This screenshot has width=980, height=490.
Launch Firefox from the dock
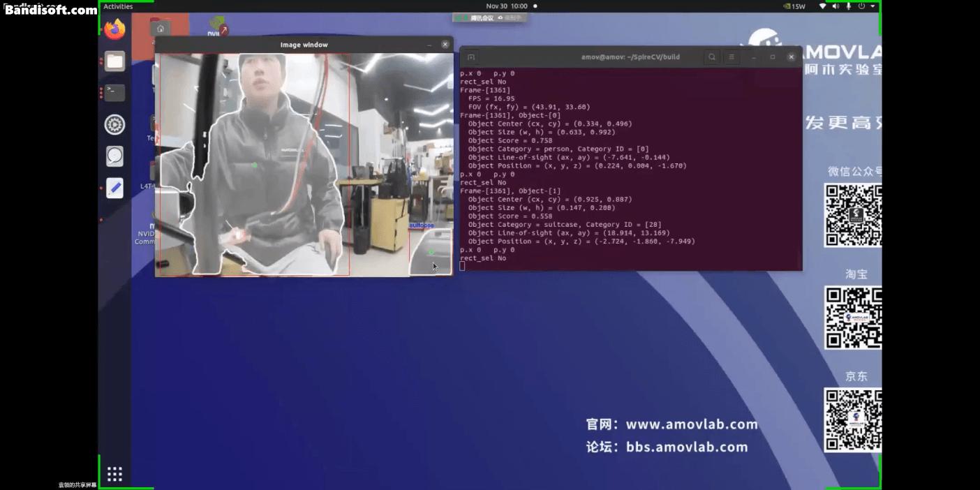pyautogui.click(x=114, y=29)
